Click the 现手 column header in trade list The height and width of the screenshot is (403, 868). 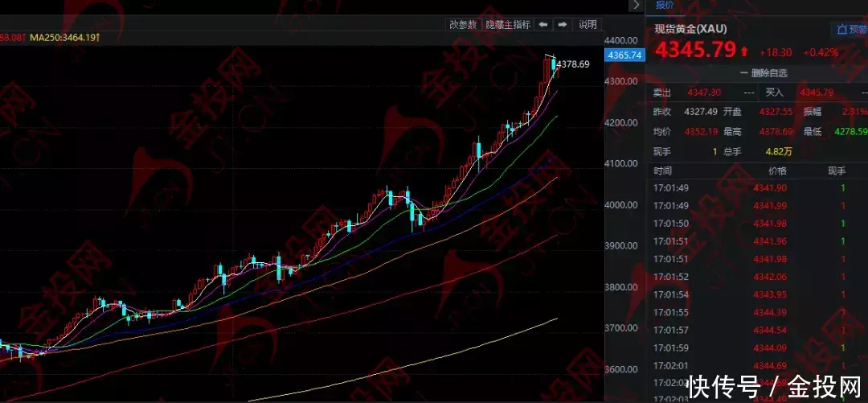point(837,171)
